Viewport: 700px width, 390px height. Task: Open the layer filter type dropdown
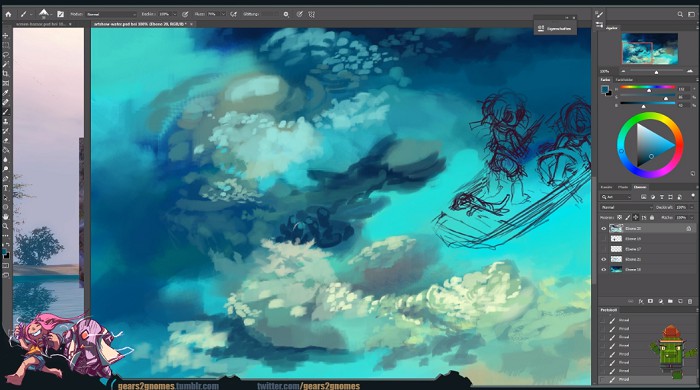(616, 197)
